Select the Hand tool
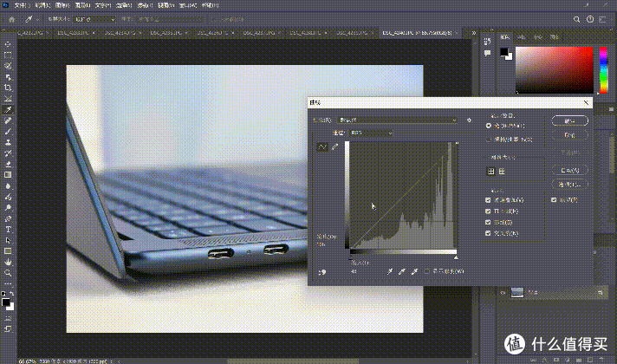The width and height of the screenshot is (617, 364). (x=8, y=262)
